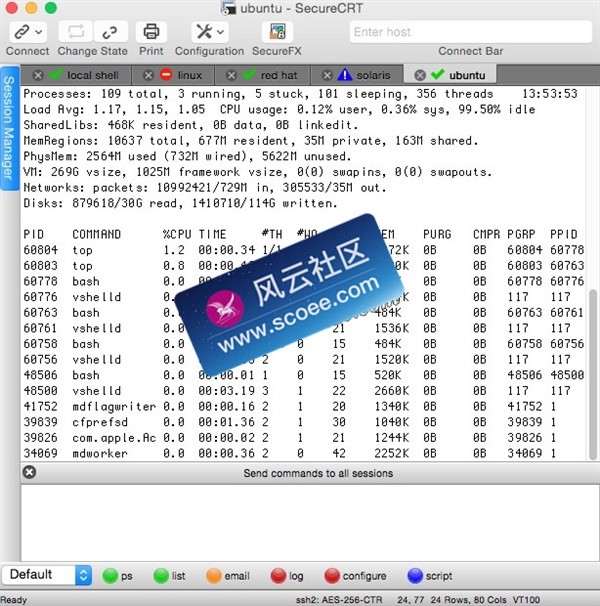
Task: Close the ubuntu tab
Action: [420, 75]
